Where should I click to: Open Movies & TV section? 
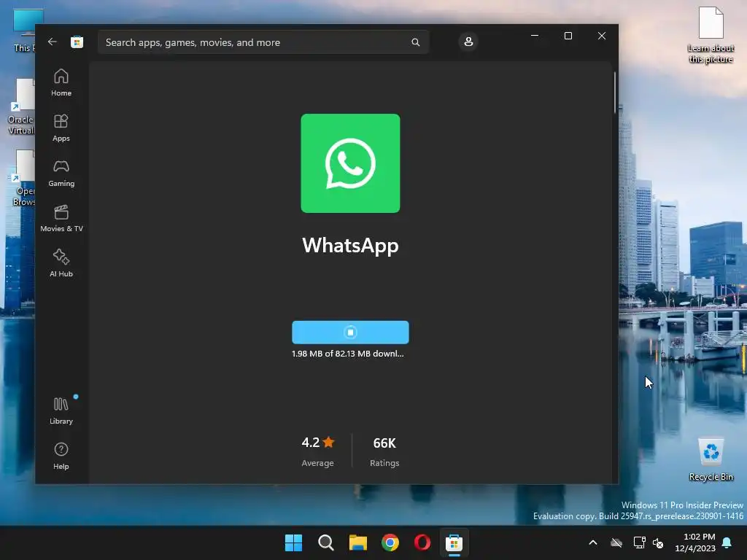[61, 219]
